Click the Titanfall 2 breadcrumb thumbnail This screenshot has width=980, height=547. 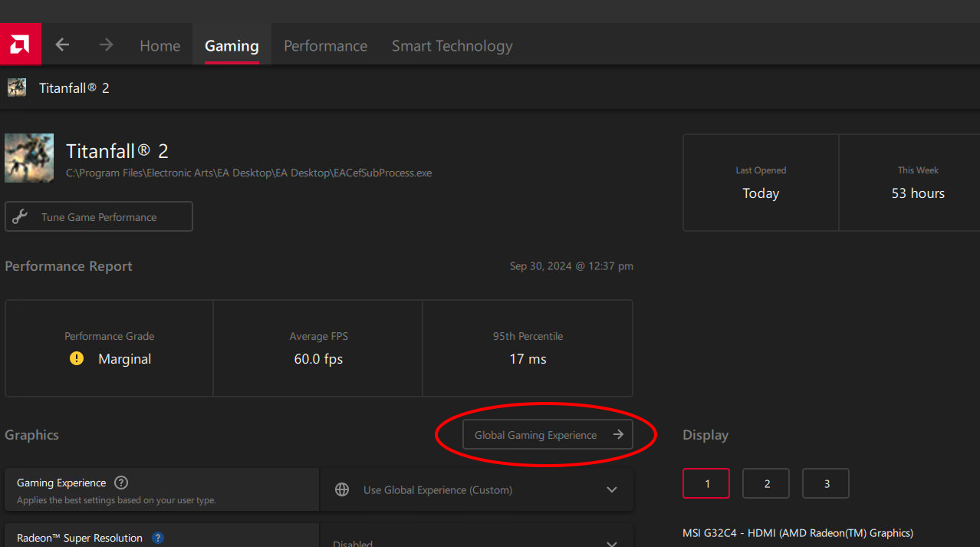click(x=17, y=87)
